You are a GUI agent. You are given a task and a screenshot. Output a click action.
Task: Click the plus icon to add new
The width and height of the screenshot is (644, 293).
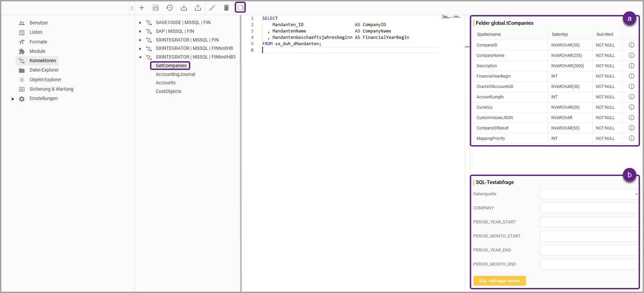coord(142,8)
